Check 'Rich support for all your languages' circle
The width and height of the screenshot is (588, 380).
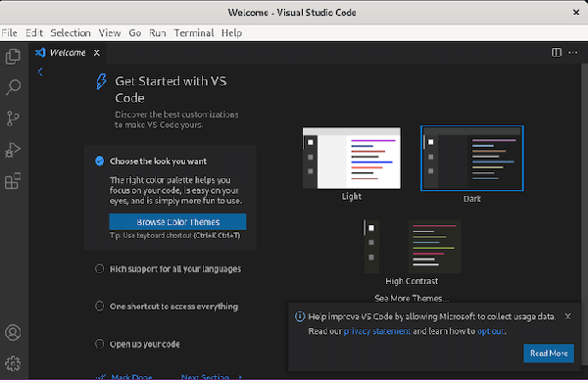(99, 268)
